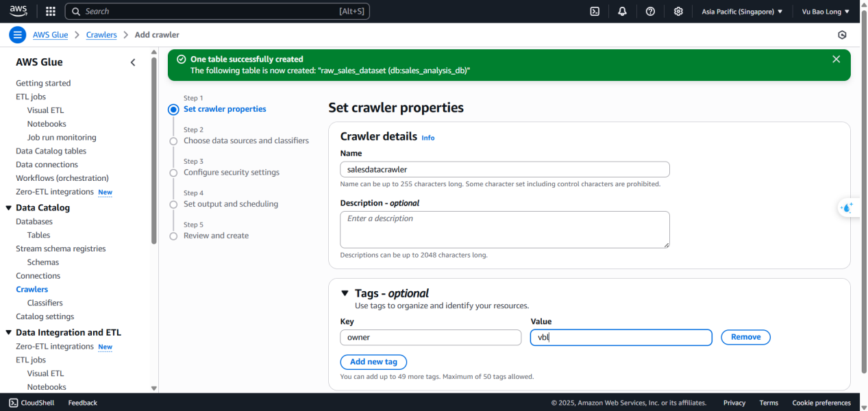
Task: Dismiss the table created success banner
Action: pyautogui.click(x=836, y=59)
